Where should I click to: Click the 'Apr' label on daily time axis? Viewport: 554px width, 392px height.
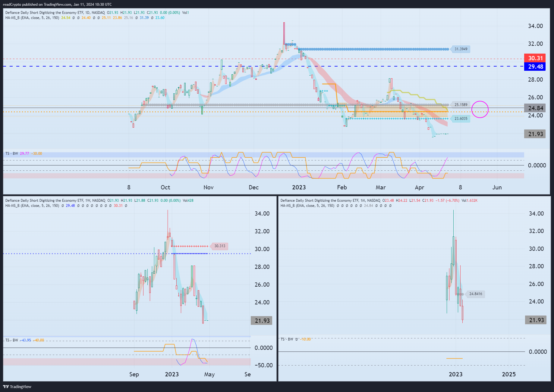click(x=420, y=188)
